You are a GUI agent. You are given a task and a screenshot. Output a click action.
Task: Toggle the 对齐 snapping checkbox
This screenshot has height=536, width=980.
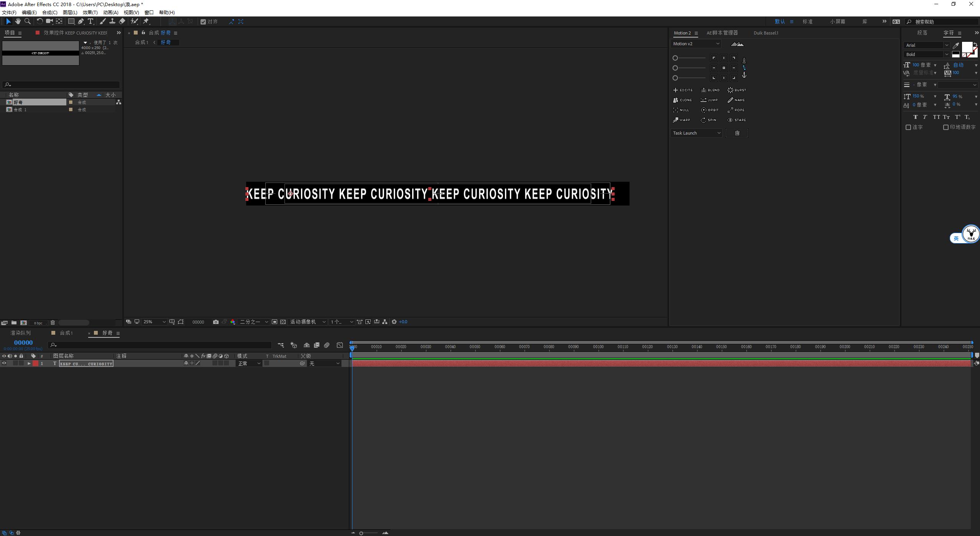pos(203,22)
